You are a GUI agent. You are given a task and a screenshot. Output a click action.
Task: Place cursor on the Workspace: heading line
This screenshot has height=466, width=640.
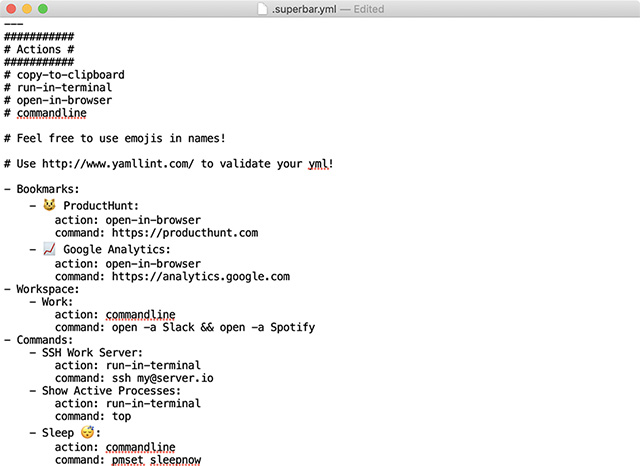42,289
